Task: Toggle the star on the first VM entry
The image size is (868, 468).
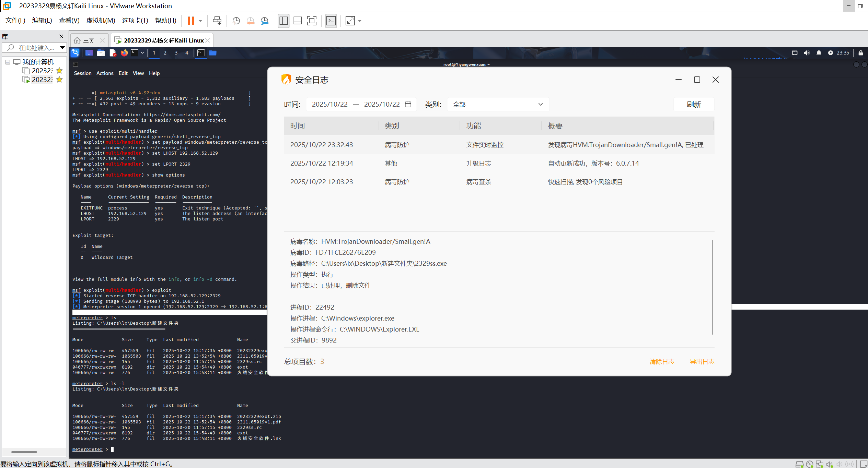Action: point(59,71)
